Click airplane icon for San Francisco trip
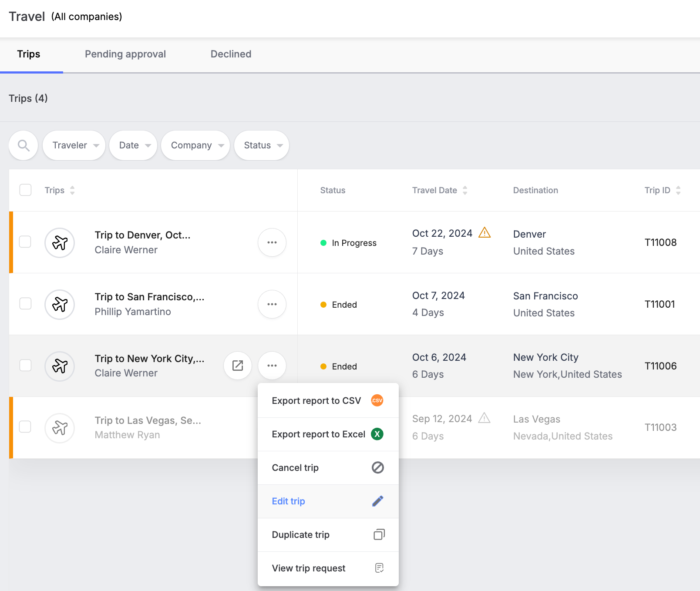700x591 pixels. [x=60, y=305]
